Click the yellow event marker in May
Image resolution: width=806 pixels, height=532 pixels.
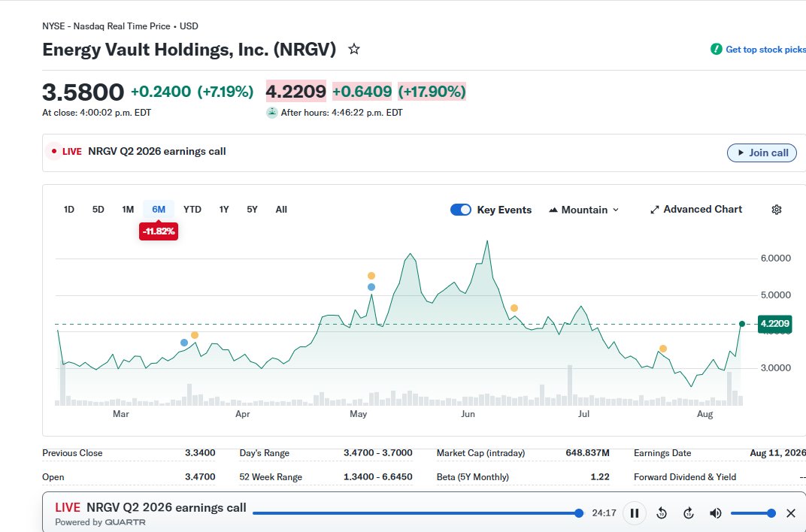pyautogui.click(x=371, y=276)
